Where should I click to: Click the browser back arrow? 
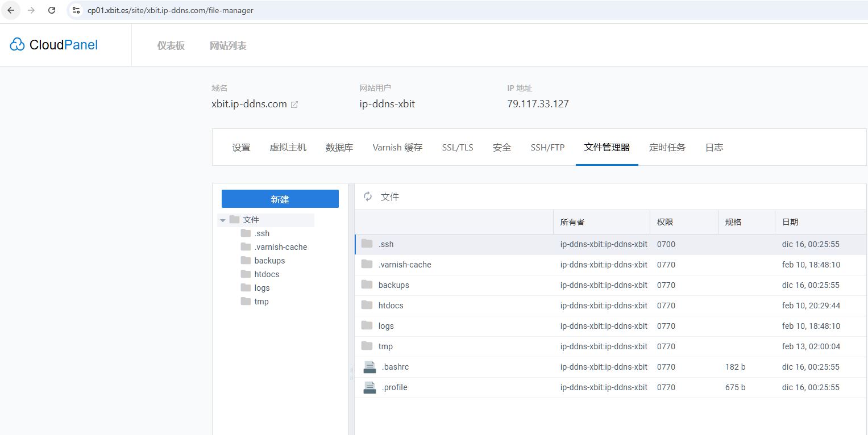click(x=11, y=10)
